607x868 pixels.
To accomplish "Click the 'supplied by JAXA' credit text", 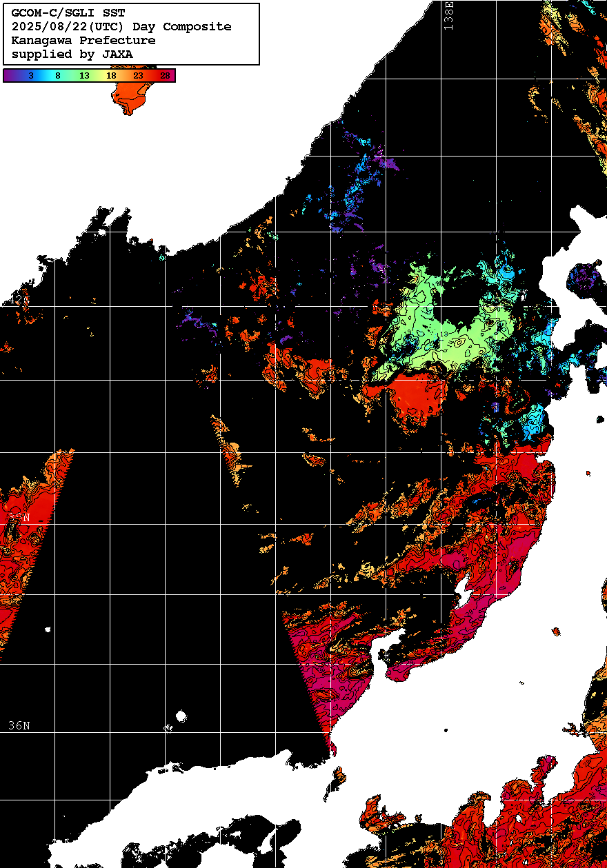I will [x=72, y=54].
